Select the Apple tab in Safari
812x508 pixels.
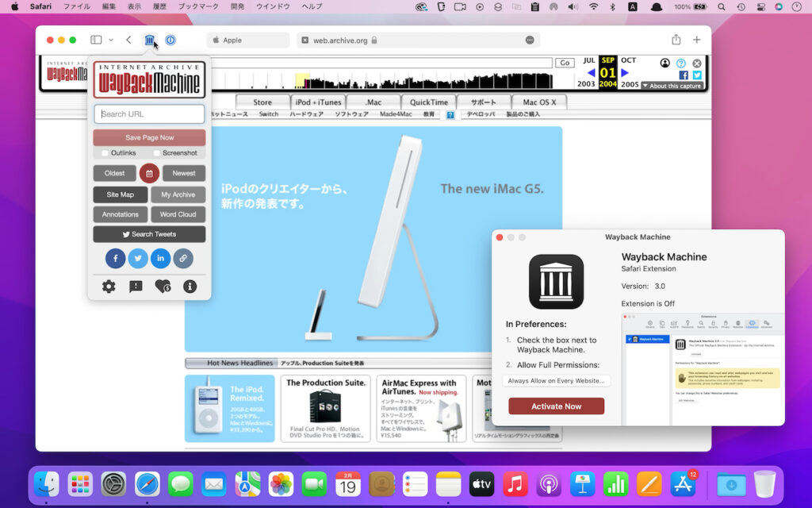(247, 40)
